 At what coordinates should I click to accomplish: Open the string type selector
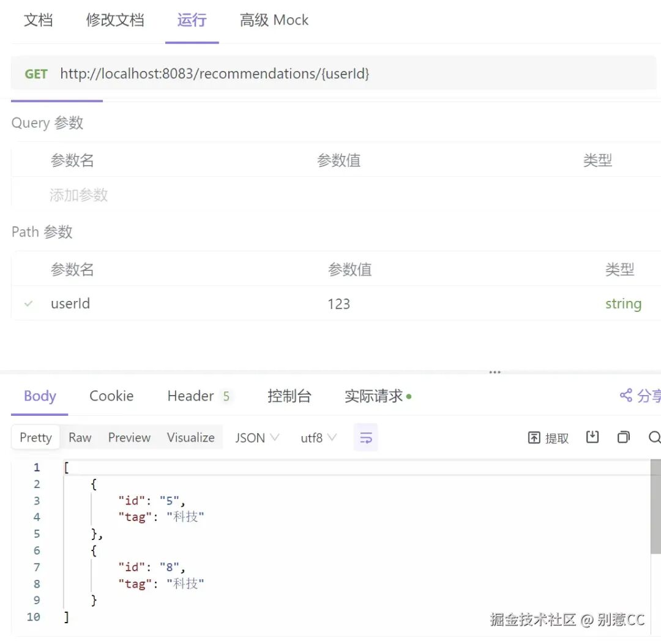[x=624, y=304]
